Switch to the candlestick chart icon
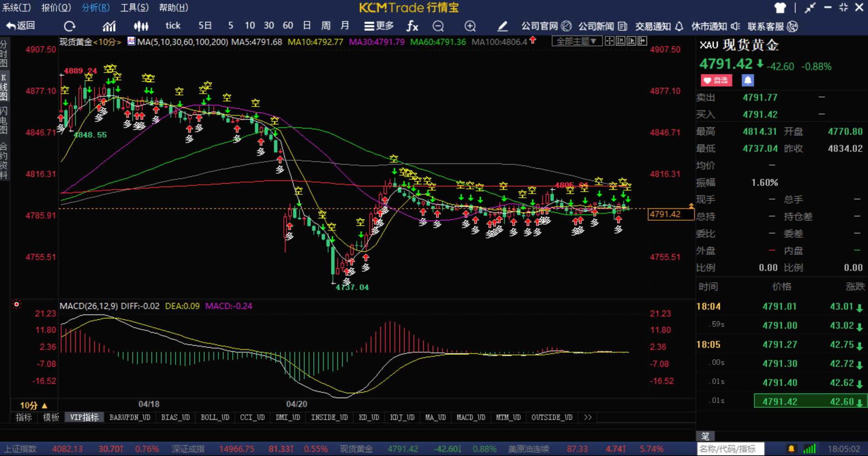The height and width of the screenshot is (456, 868). click(x=141, y=26)
